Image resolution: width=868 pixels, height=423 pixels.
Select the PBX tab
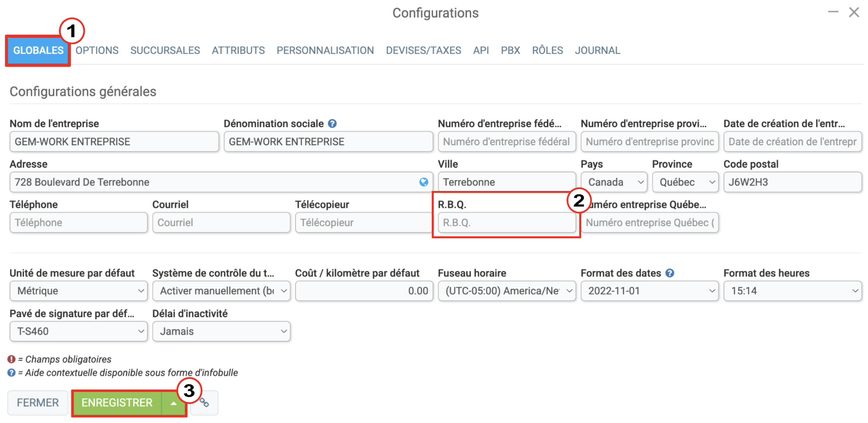[510, 50]
